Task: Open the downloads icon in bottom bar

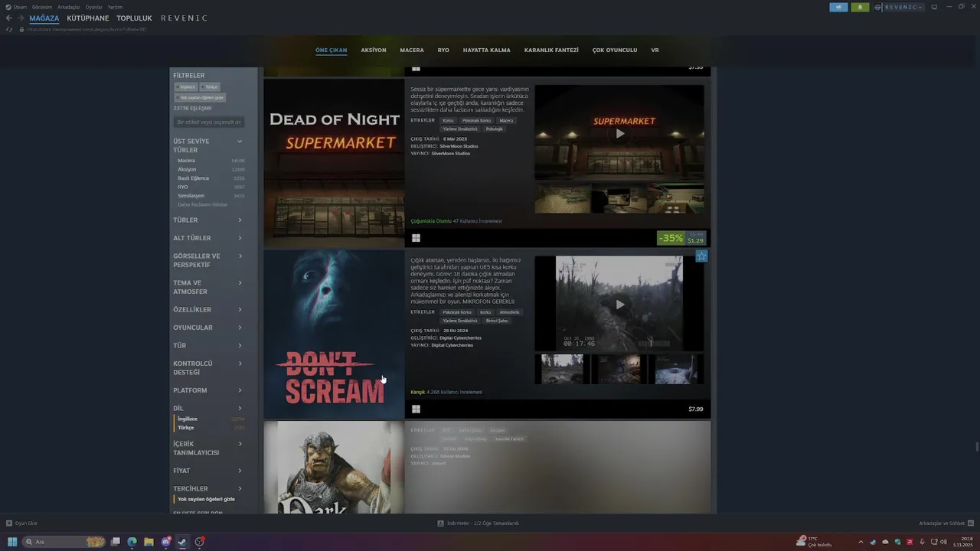Action: tap(440, 523)
